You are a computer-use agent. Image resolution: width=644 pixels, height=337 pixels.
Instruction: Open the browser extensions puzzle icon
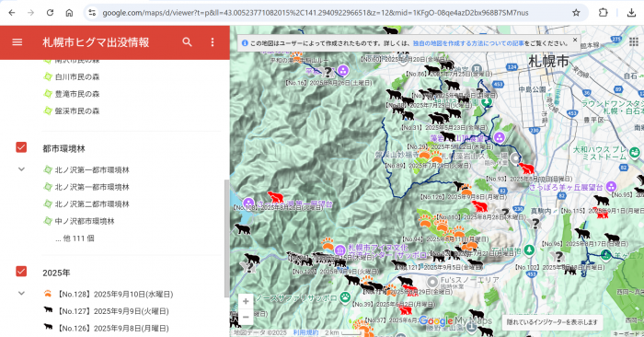(x=603, y=13)
